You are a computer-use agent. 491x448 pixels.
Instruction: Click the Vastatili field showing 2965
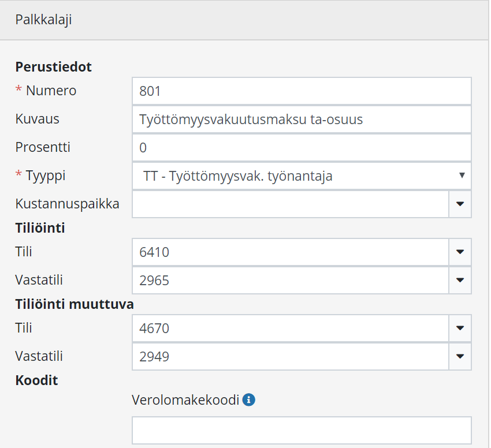click(291, 280)
